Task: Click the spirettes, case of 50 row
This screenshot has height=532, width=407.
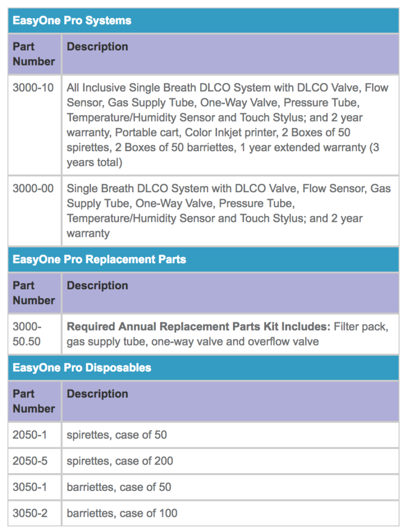Action: click(x=117, y=435)
